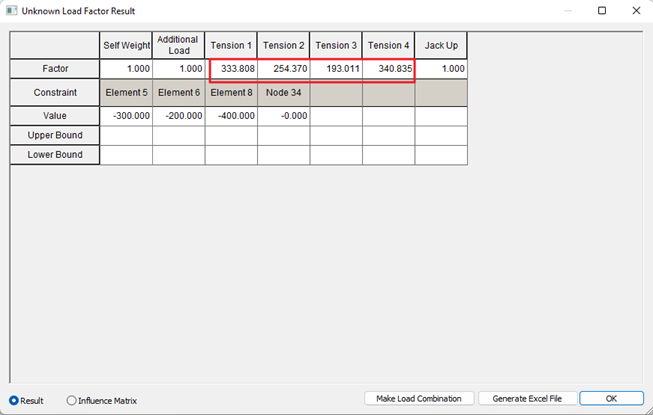Maximize the dialog window
653x415 pixels.
tap(602, 11)
